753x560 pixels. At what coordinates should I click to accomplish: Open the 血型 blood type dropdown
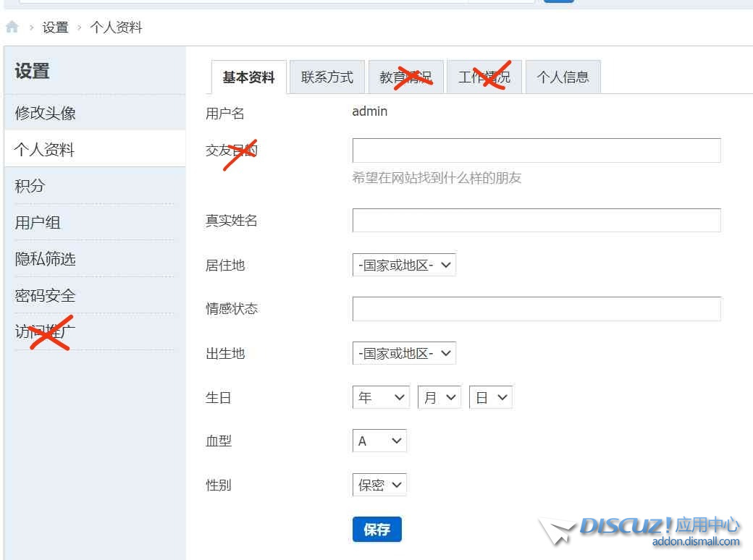pos(379,441)
